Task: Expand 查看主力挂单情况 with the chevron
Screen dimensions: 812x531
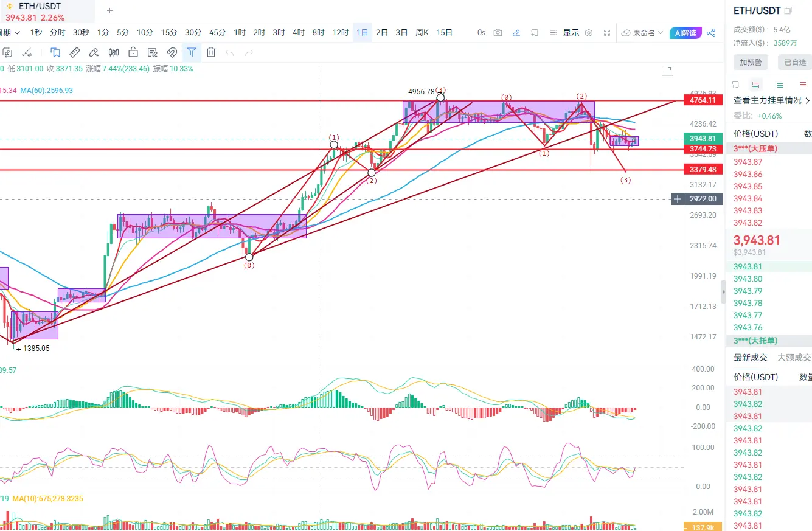Action: 808,100
